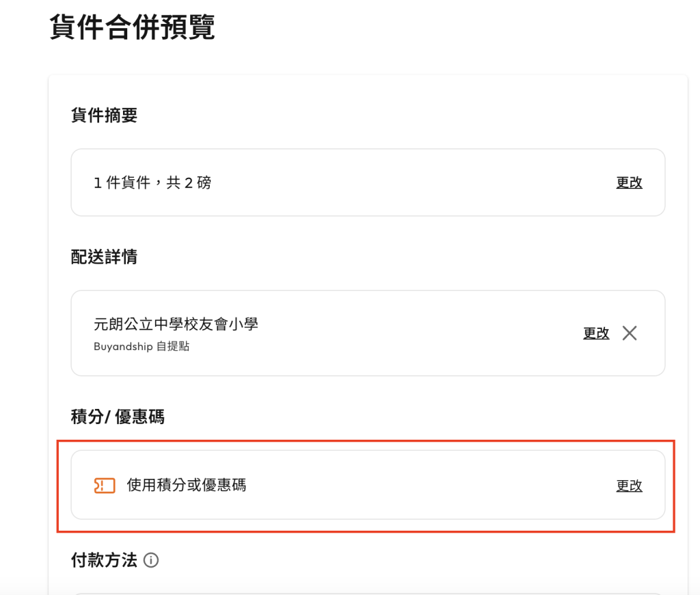Click the 貨件合併預覽 page title
The height and width of the screenshot is (595, 700).
click(132, 28)
